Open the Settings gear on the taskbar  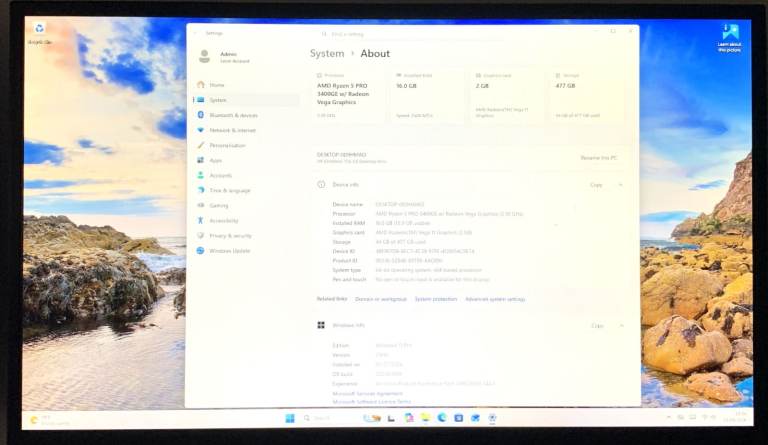(x=492, y=418)
